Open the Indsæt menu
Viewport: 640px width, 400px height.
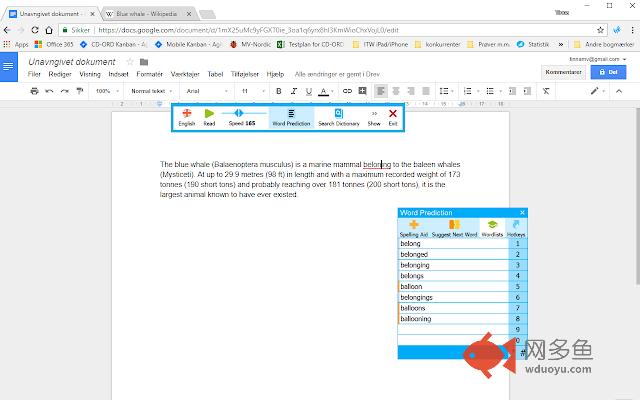118,74
